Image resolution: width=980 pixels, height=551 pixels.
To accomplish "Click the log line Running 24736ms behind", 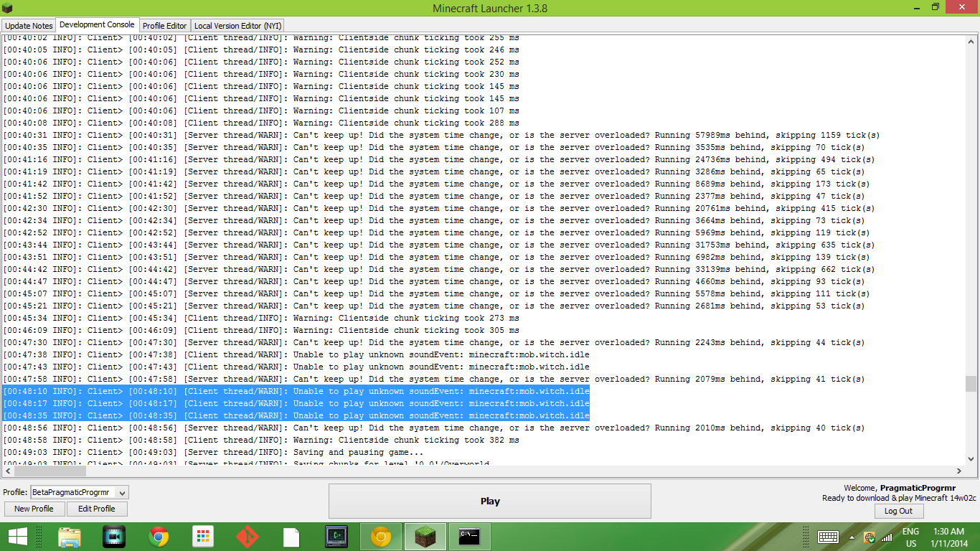I will (439, 159).
